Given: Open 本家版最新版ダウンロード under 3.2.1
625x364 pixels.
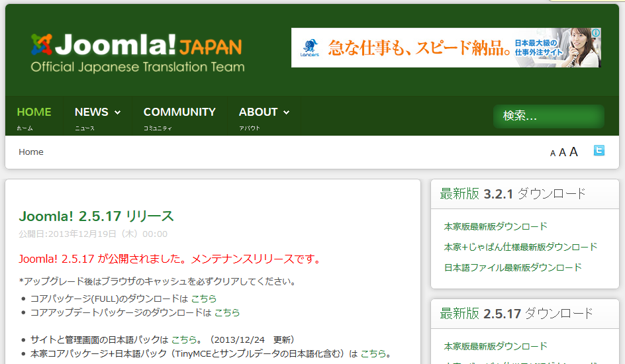Looking at the screenshot, I should 495,226.
